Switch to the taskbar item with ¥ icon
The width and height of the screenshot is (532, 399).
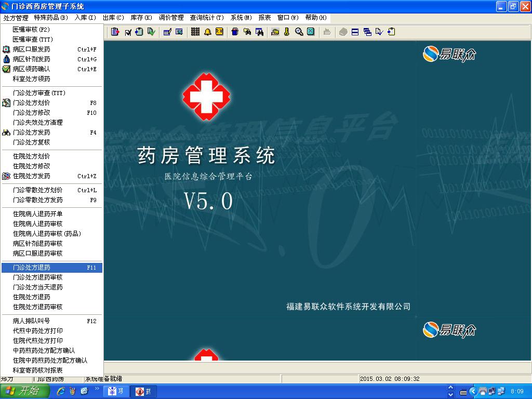tap(116, 391)
